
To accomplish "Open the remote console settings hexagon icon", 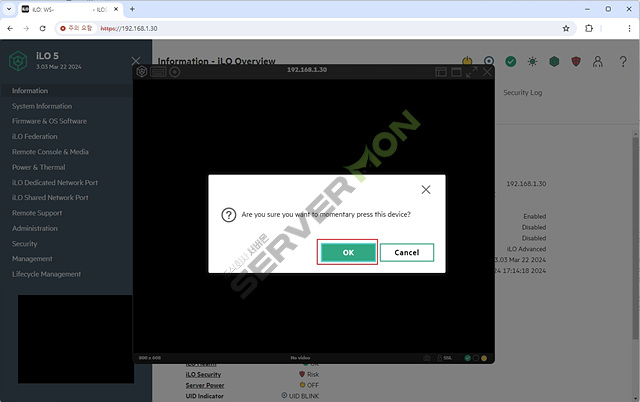I will tap(142, 72).
